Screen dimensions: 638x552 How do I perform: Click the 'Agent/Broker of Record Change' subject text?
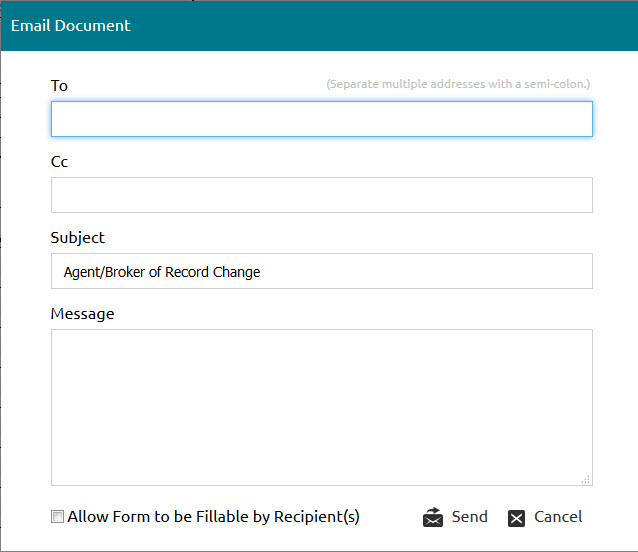[162, 272]
